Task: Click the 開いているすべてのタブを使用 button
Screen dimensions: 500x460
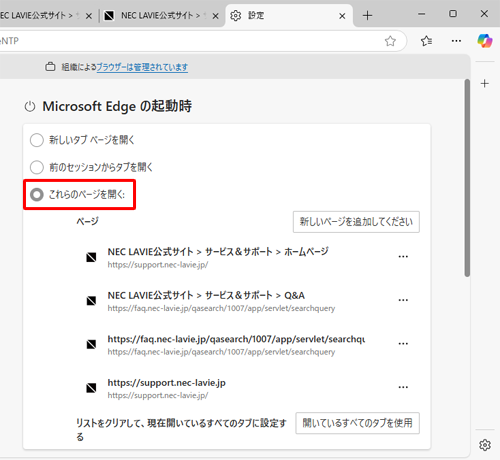Action: (x=357, y=423)
